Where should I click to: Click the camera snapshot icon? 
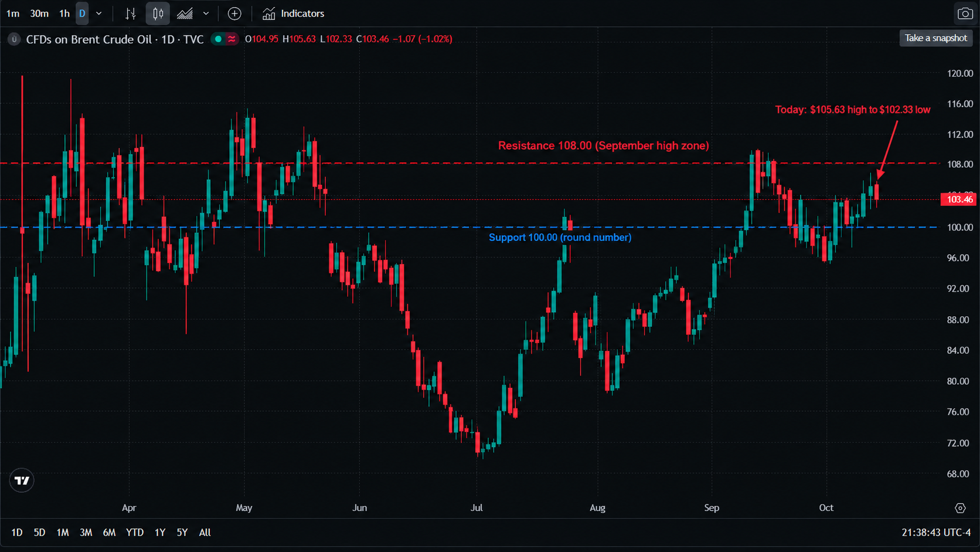click(965, 13)
